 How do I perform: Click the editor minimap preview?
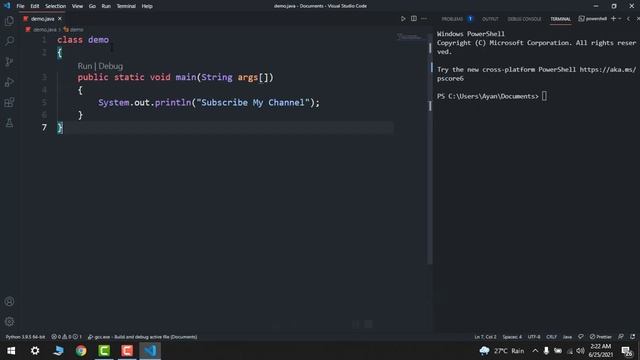coord(410,37)
